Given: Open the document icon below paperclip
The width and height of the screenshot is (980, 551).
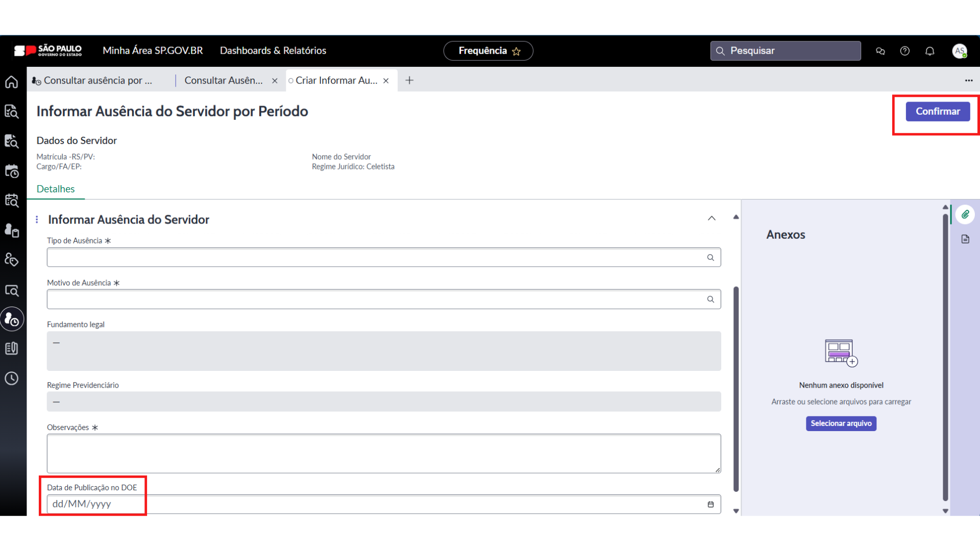Looking at the screenshot, I should (965, 239).
